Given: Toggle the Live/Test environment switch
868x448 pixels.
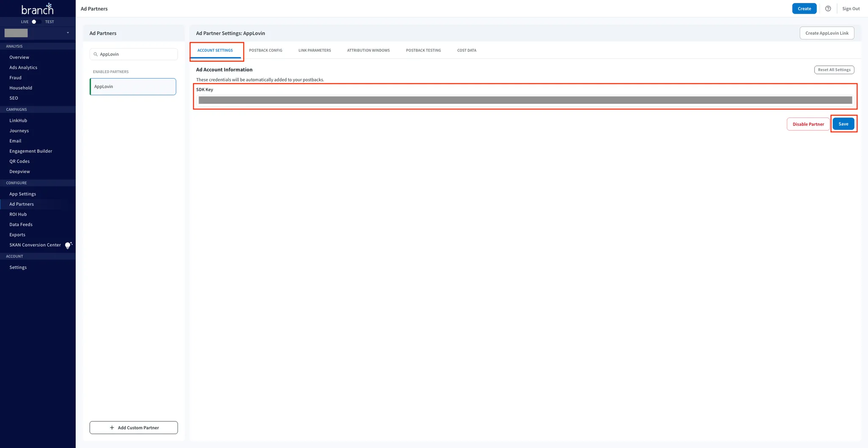Looking at the screenshot, I should click(36, 22).
